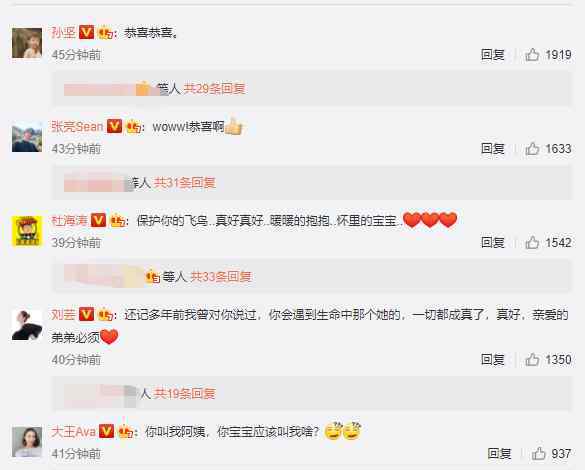Open 孙坚's avatar picture
585x470 pixels.
(x=27, y=43)
